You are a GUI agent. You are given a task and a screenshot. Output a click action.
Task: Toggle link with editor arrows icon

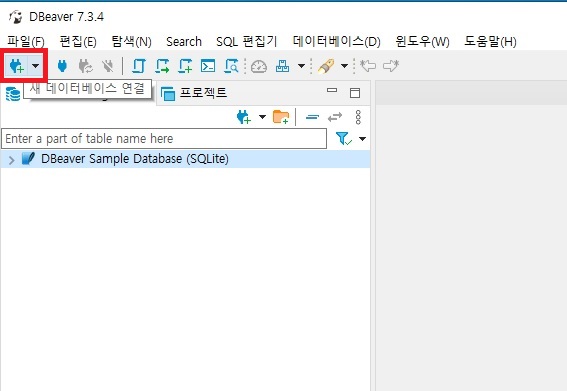335,117
